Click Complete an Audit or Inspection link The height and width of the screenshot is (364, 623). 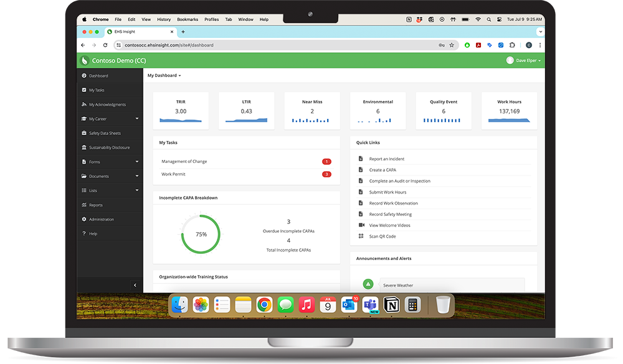pos(400,181)
